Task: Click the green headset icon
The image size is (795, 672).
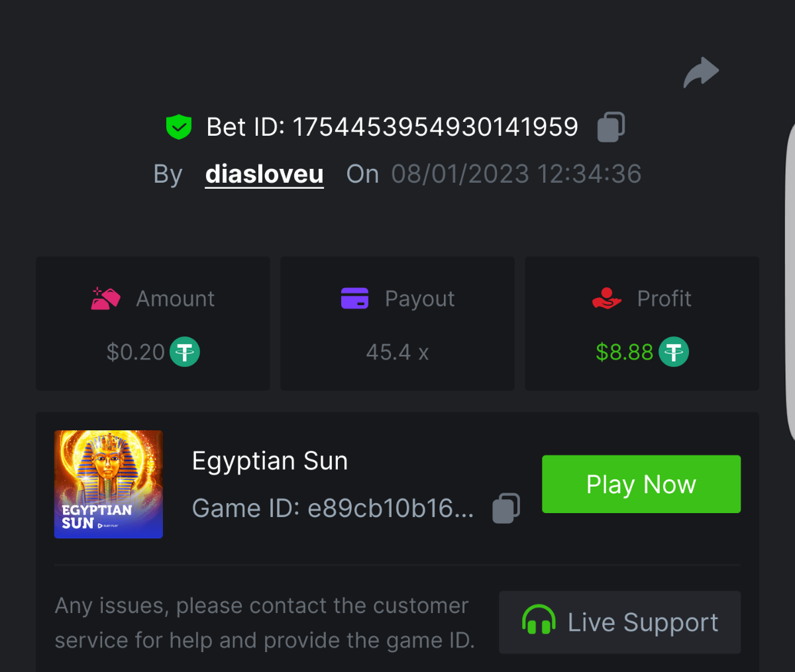Action: point(538,621)
